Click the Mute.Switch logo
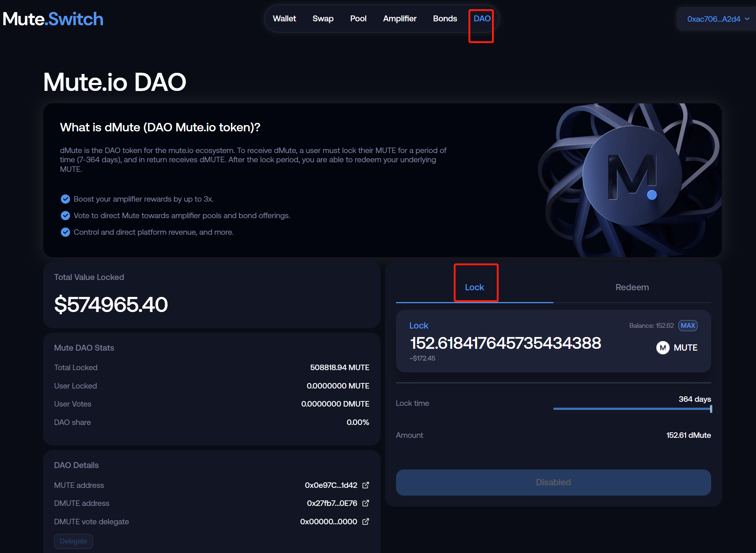Image resolution: width=756 pixels, height=553 pixels. click(53, 19)
